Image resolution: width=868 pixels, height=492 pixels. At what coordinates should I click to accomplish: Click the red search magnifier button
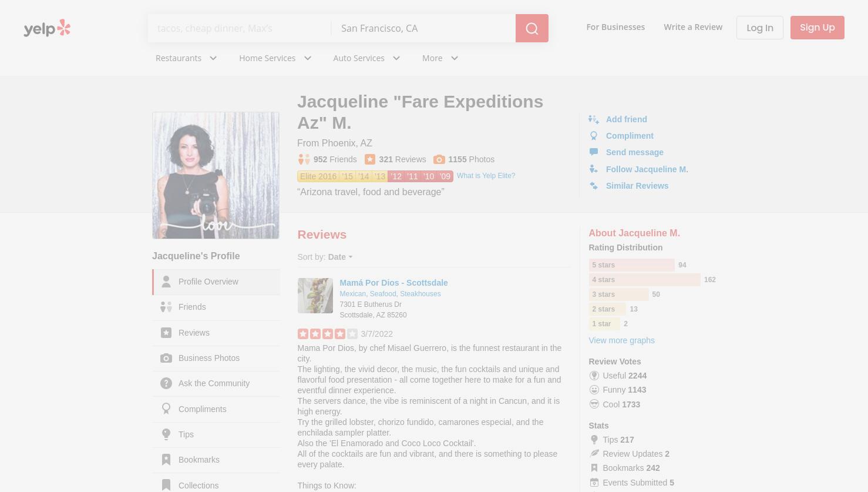click(x=532, y=28)
